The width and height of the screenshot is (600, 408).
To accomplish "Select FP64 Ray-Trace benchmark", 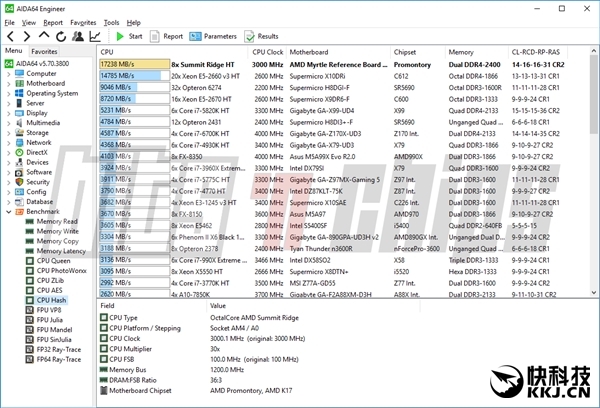I will (61, 358).
